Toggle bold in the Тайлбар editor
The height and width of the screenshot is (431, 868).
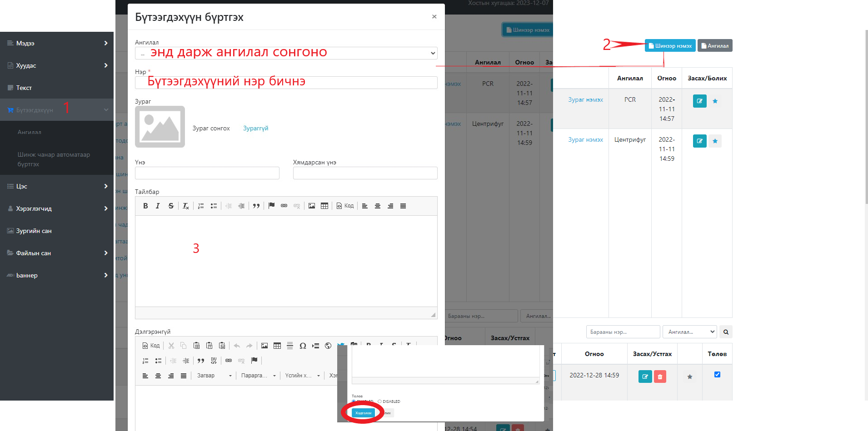pos(145,206)
